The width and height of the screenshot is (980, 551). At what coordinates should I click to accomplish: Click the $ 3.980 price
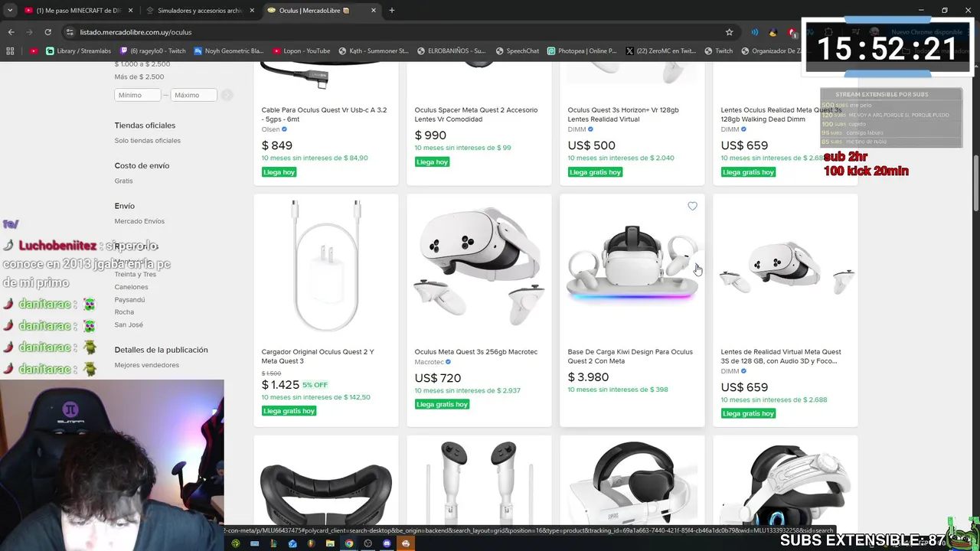coord(588,377)
